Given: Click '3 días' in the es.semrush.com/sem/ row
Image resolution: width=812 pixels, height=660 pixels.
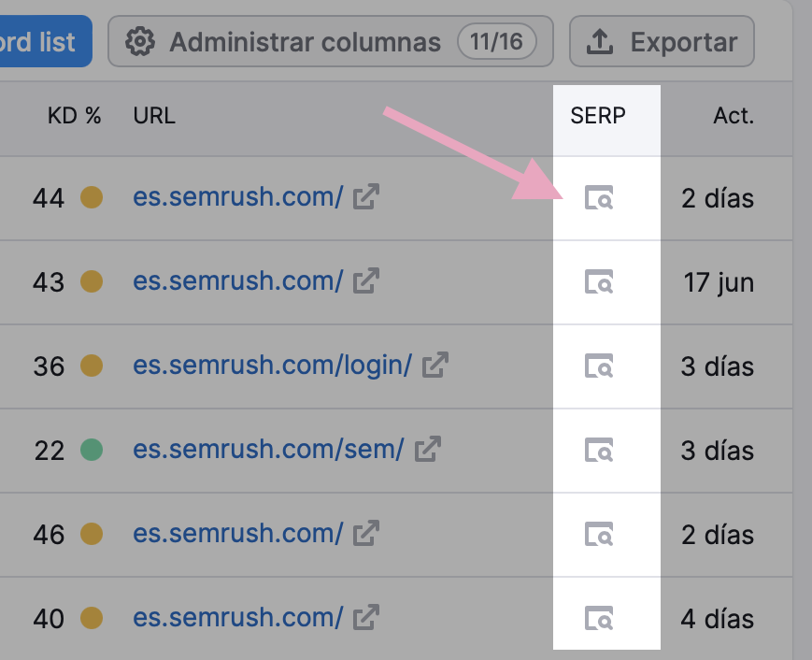Looking at the screenshot, I should tap(718, 451).
